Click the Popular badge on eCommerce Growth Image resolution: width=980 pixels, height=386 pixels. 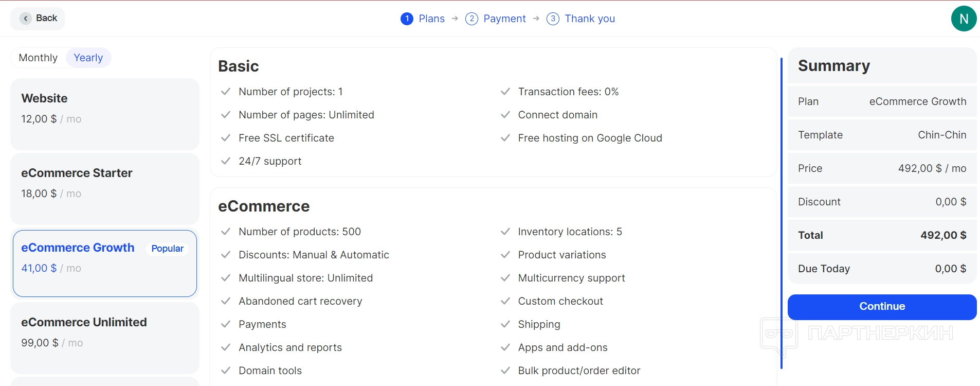click(167, 249)
